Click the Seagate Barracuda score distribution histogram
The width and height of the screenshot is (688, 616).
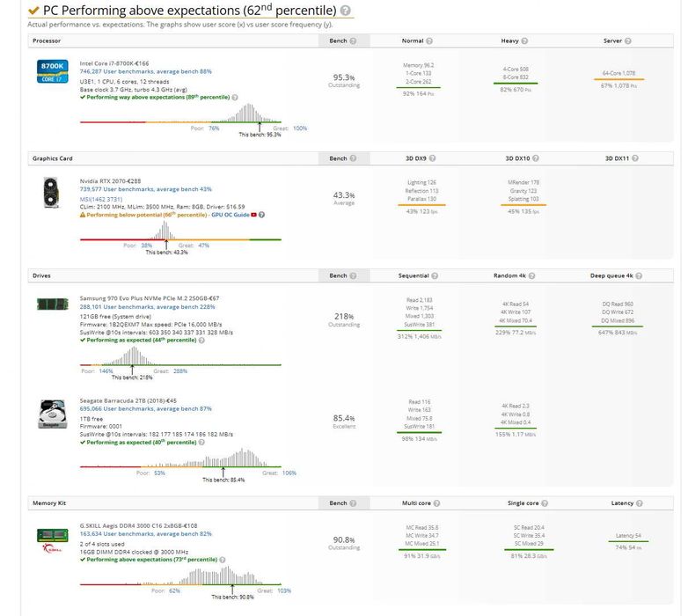(180, 458)
